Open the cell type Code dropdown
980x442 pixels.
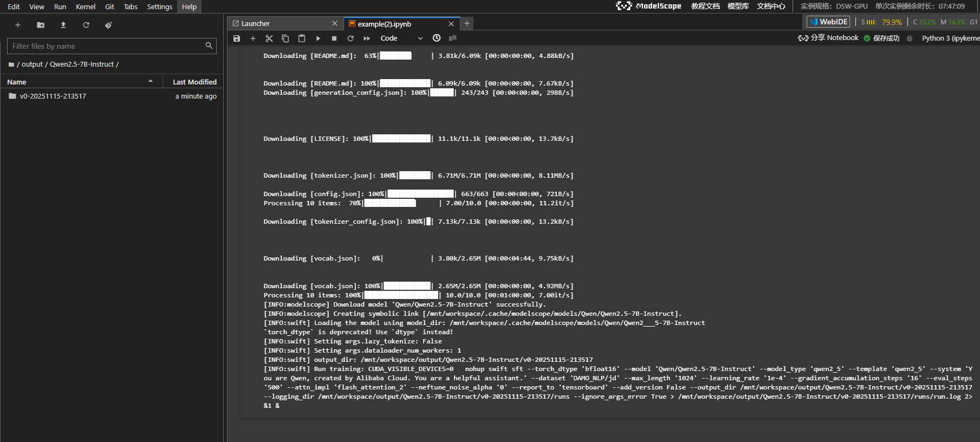(x=401, y=38)
